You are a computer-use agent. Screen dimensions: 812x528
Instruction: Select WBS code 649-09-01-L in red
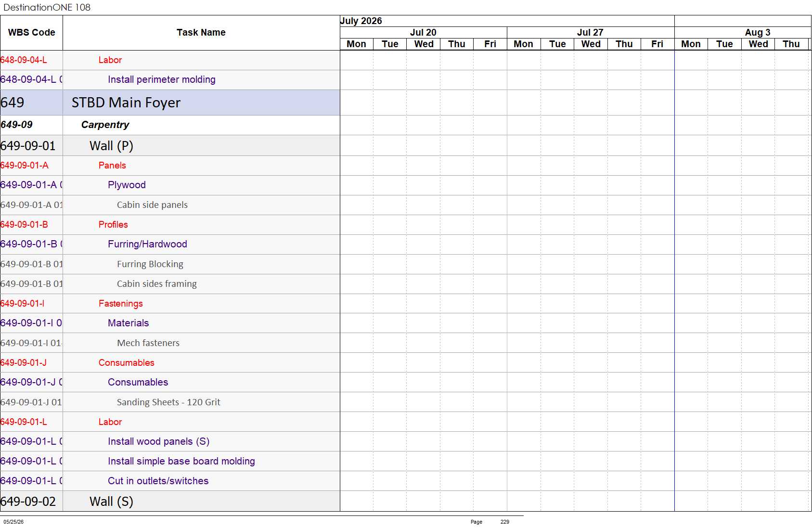coord(24,422)
